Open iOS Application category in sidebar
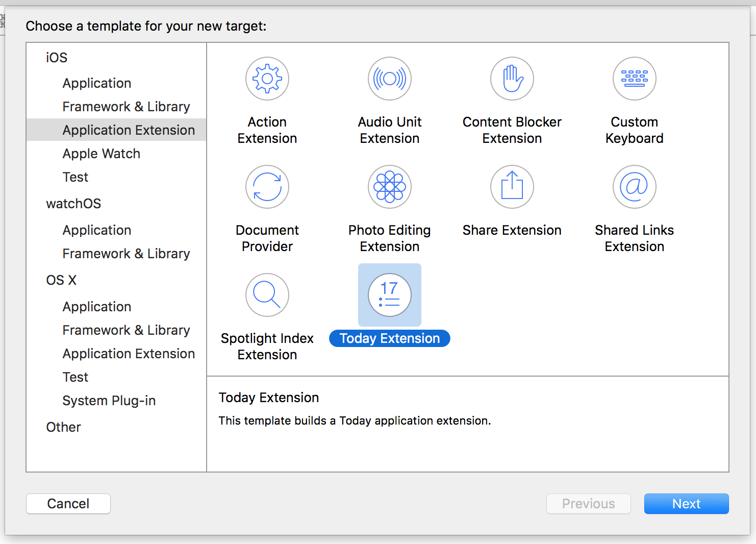Viewport: 756px width, 544px height. tap(97, 83)
